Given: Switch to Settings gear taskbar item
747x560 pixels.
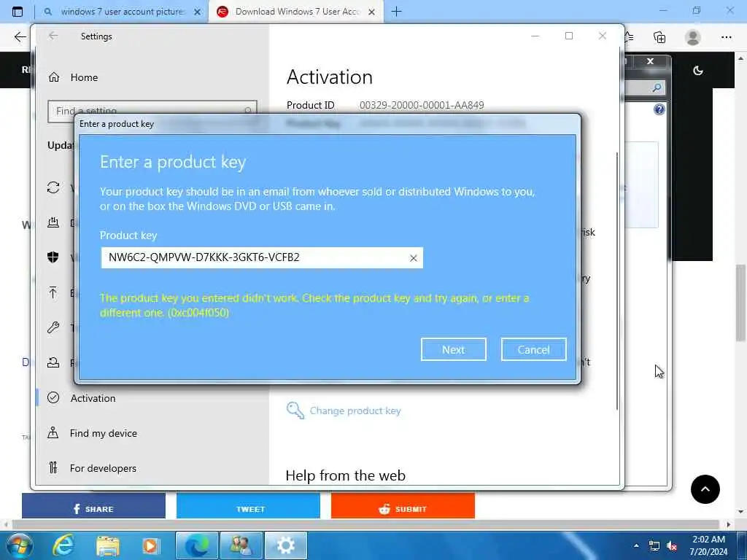Looking at the screenshot, I should [x=285, y=545].
